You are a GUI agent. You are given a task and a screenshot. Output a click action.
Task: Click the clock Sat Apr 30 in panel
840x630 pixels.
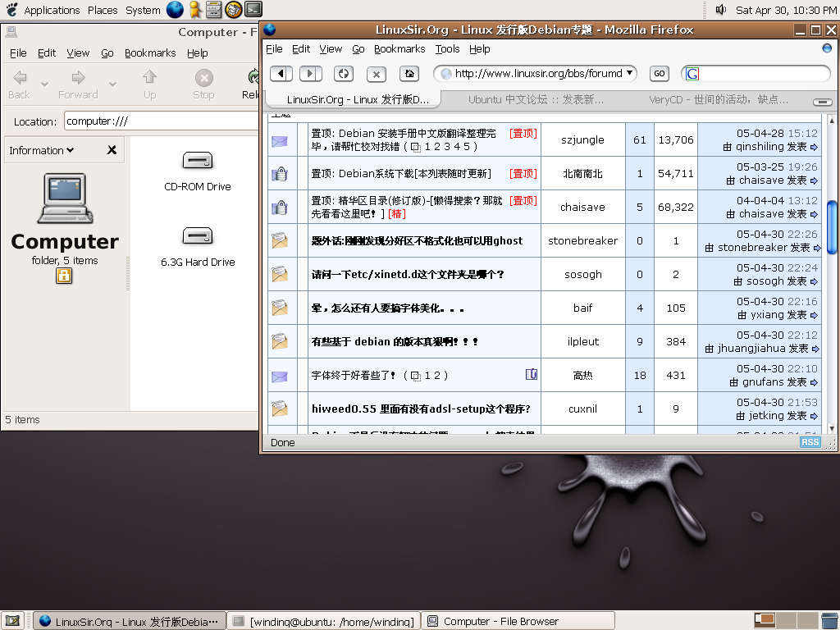(x=785, y=10)
